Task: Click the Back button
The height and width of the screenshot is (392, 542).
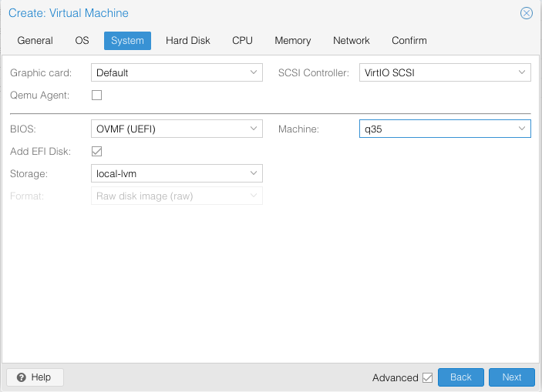Action: coord(461,377)
